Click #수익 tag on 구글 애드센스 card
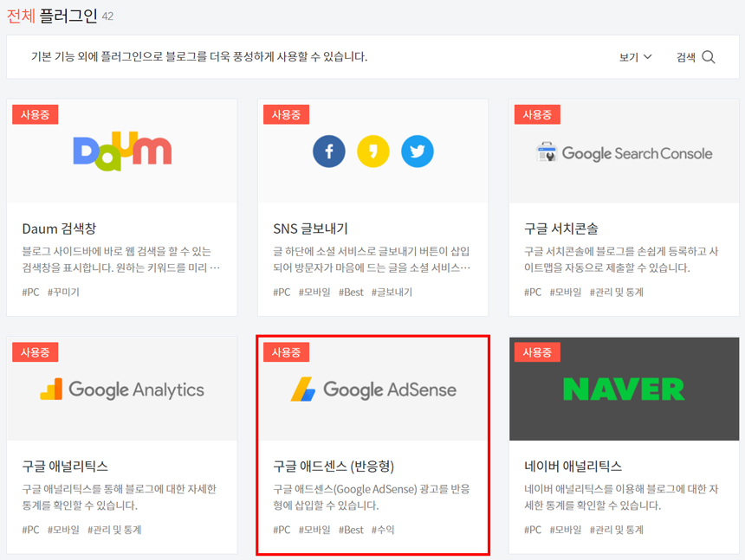745x560 pixels. pyautogui.click(x=383, y=530)
